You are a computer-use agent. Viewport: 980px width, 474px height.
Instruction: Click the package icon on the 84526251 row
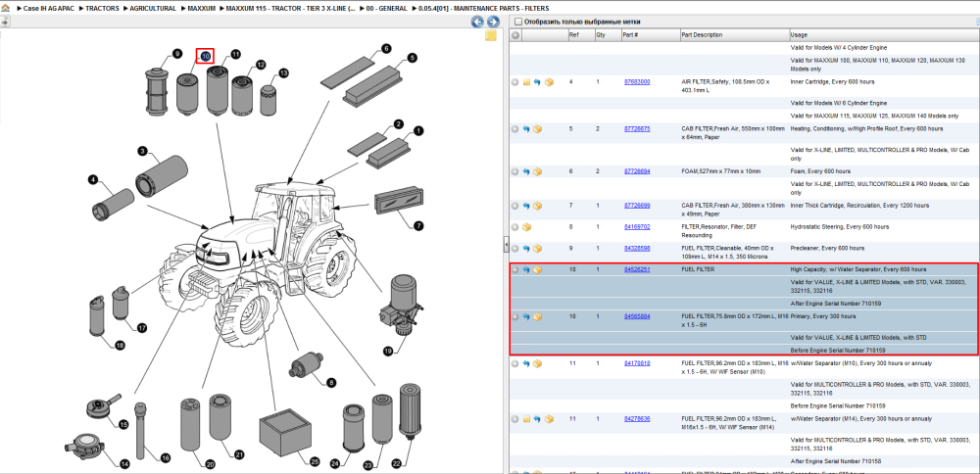pyautogui.click(x=537, y=269)
